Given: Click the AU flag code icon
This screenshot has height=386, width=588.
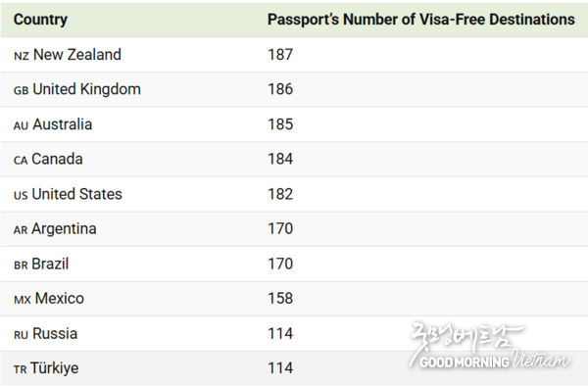Looking at the screenshot, I should pos(21,125).
